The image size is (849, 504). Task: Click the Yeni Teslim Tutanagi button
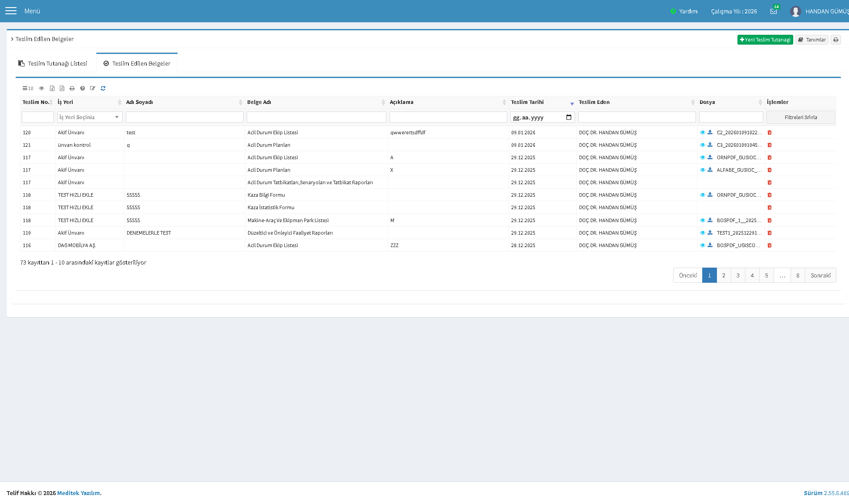[765, 40]
